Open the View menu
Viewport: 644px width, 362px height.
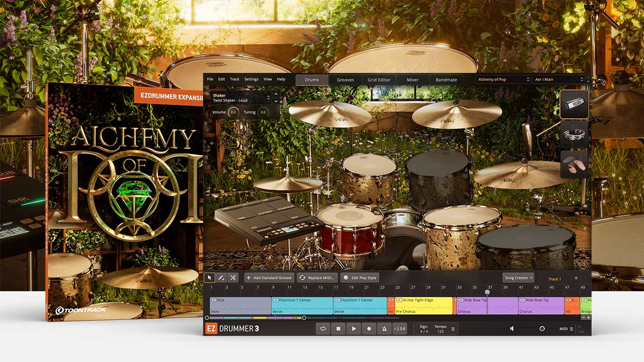[x=267, y=79]
